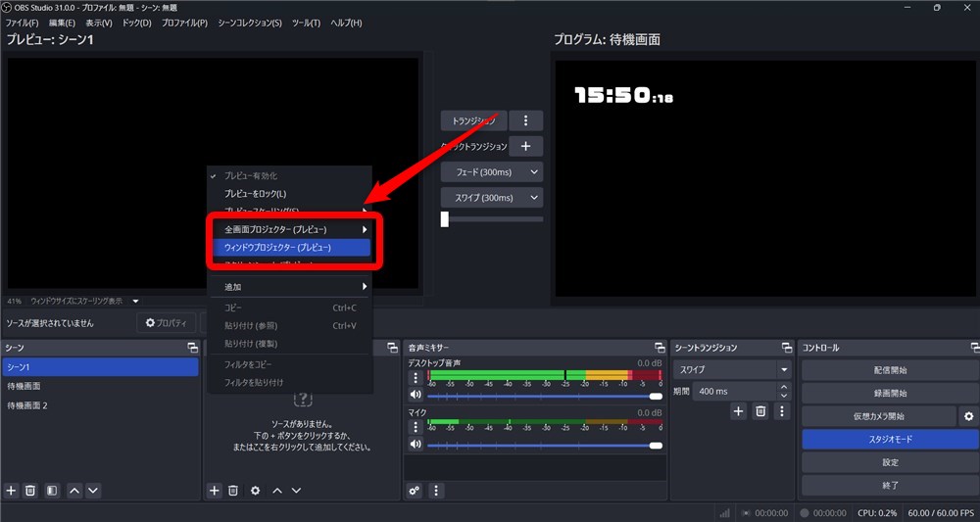Image resolution: width=980 pixels, height=522 pixels.
Task: Open 表示(V) menu
Action: point(99,24)
